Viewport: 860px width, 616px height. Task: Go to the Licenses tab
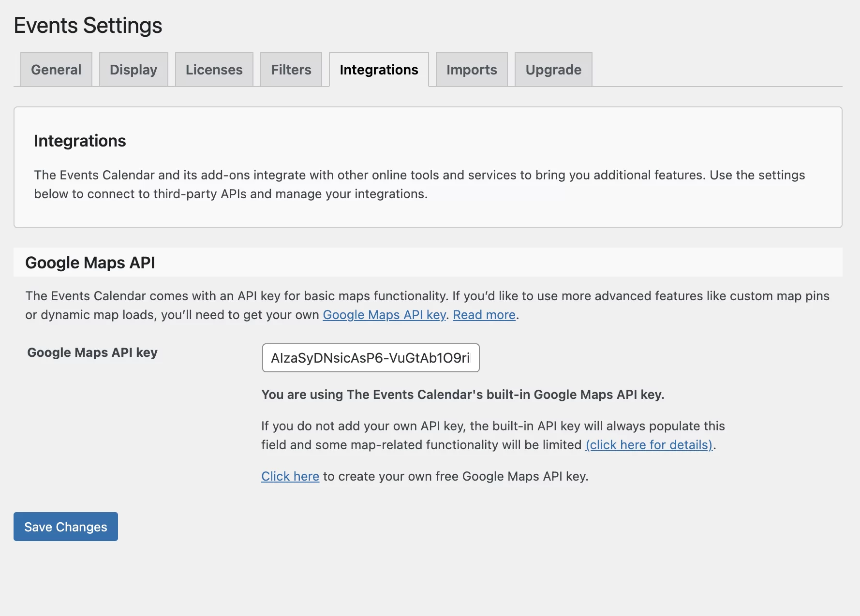click(x=214, y=70)
